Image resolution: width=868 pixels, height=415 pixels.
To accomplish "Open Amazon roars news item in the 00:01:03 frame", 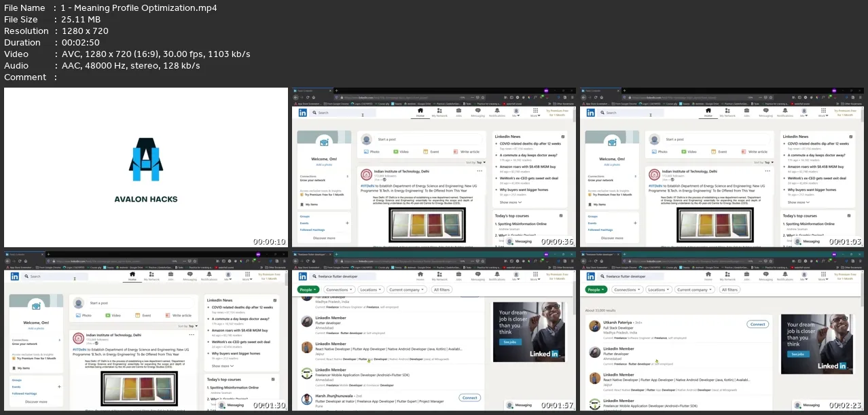I will tap(817, 167).
